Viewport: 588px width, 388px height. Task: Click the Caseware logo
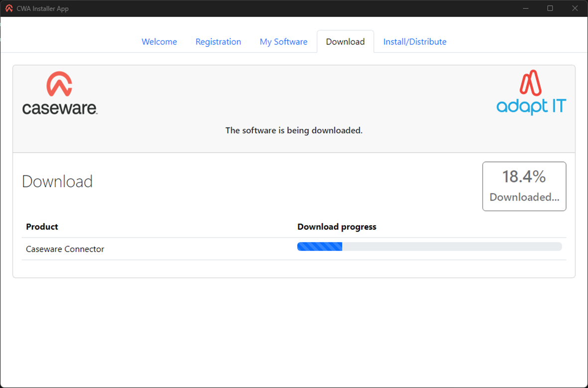[60, 93]
